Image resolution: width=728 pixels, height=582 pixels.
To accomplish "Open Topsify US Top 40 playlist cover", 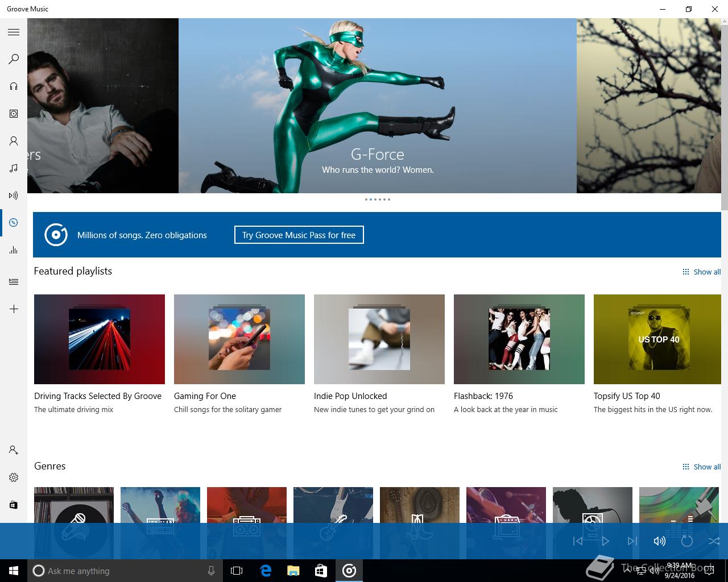I will click(657, 339).
